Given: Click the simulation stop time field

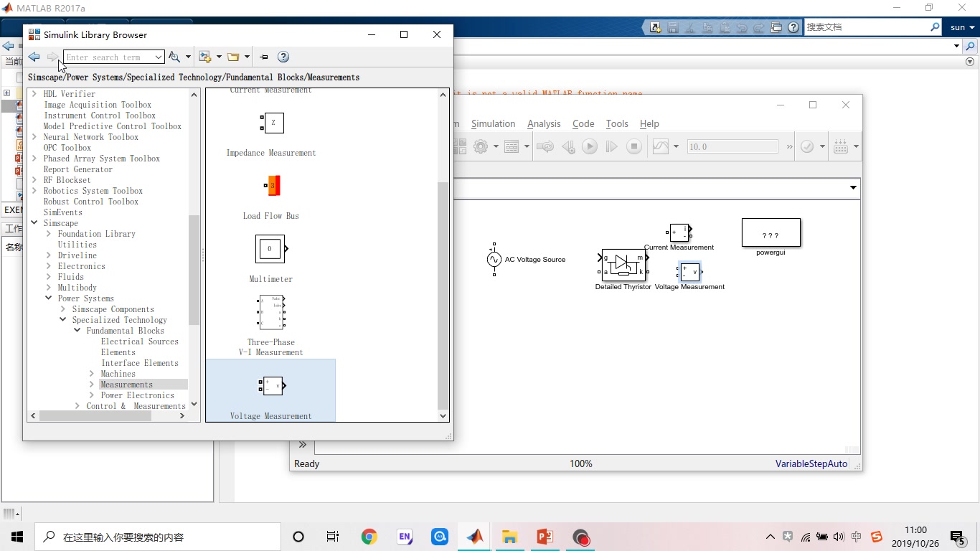Looking at the screenshot, I should pos(732,146).
